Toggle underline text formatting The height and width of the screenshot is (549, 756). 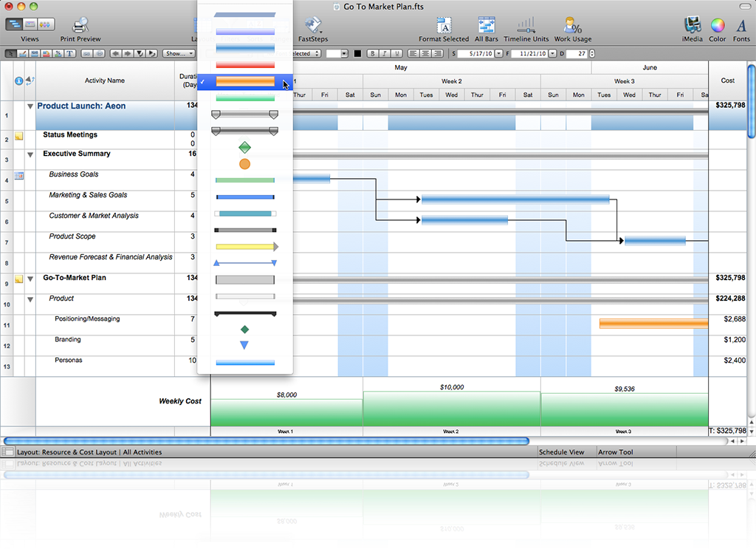(x=396, y=53)
